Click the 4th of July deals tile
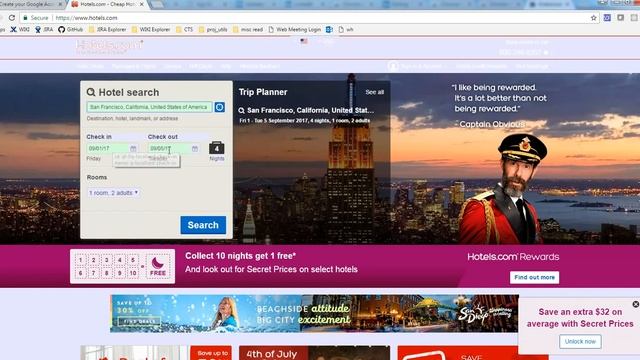This screenshot has height=360, width=640. (314, 353)
